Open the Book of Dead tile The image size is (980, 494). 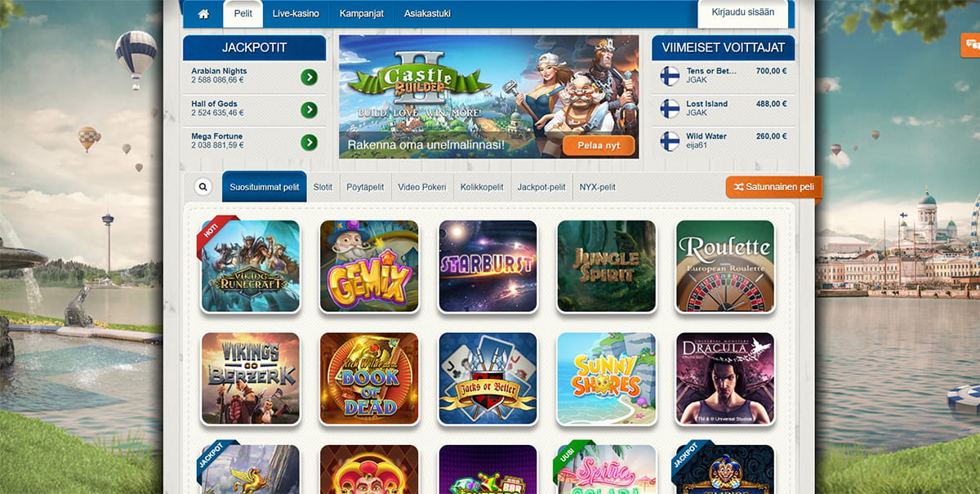point(369,378)
